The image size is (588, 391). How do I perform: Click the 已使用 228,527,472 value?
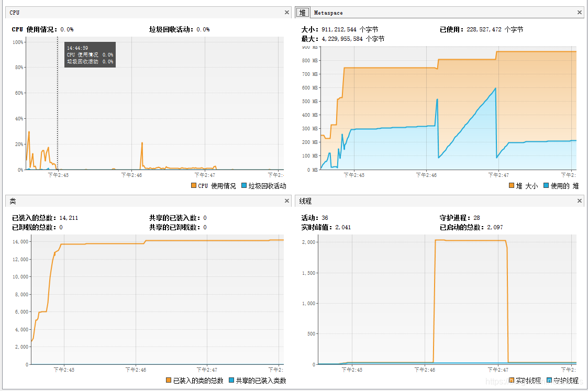(484, 29)
